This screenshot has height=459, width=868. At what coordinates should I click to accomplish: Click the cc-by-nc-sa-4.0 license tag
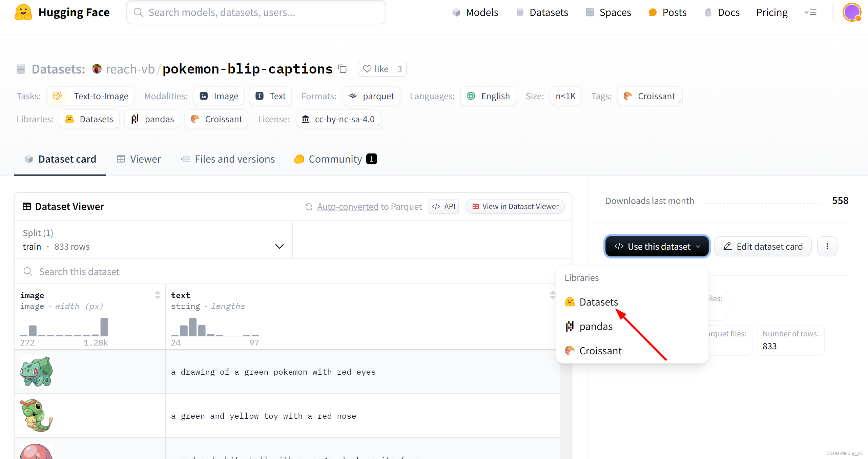pyautogui.click(x=339, y=119)
